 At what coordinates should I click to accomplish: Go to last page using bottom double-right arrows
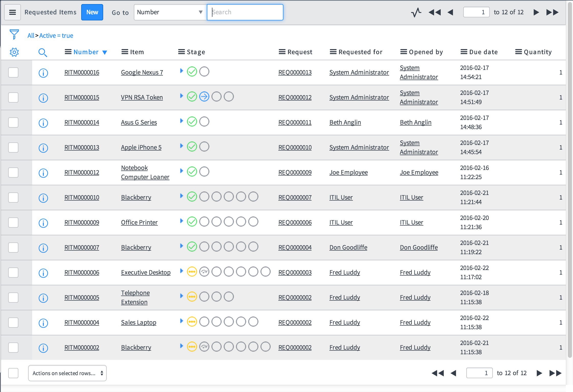click(555, 373)
